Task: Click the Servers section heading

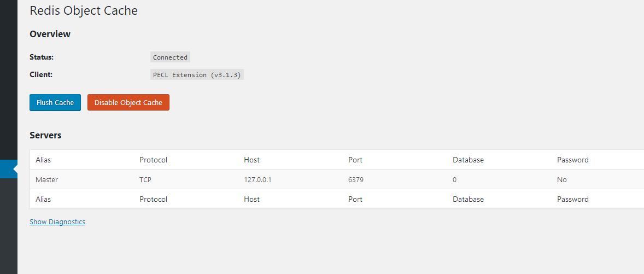Action: pyautogui.click(x=45, y=135)
